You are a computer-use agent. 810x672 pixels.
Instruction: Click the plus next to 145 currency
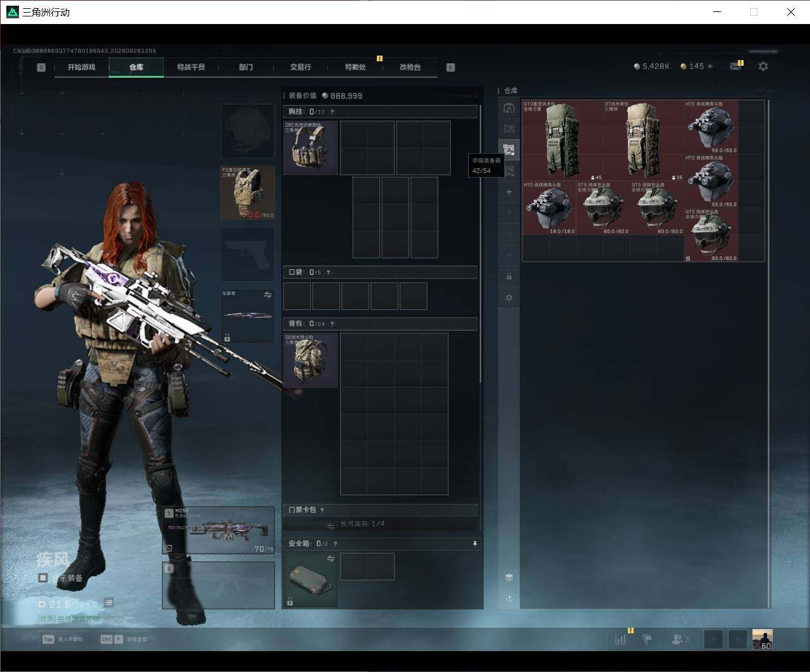click(x=709, y=66)
